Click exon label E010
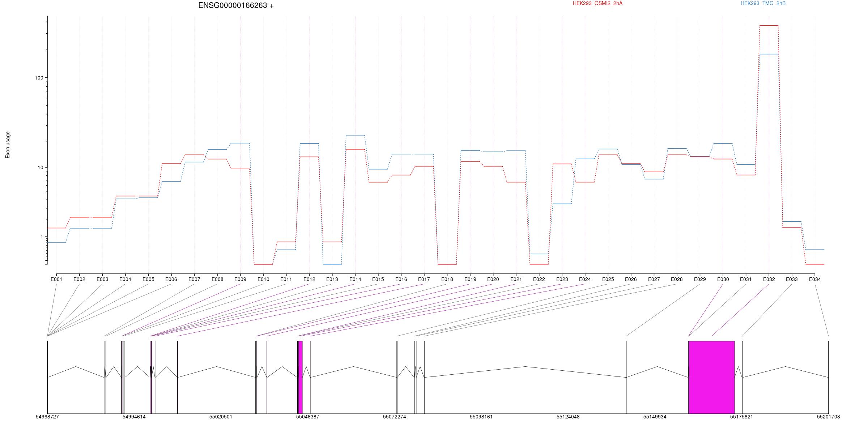Image resolution: width=868 pixels, height=434 pixels. tap(263, 279)
